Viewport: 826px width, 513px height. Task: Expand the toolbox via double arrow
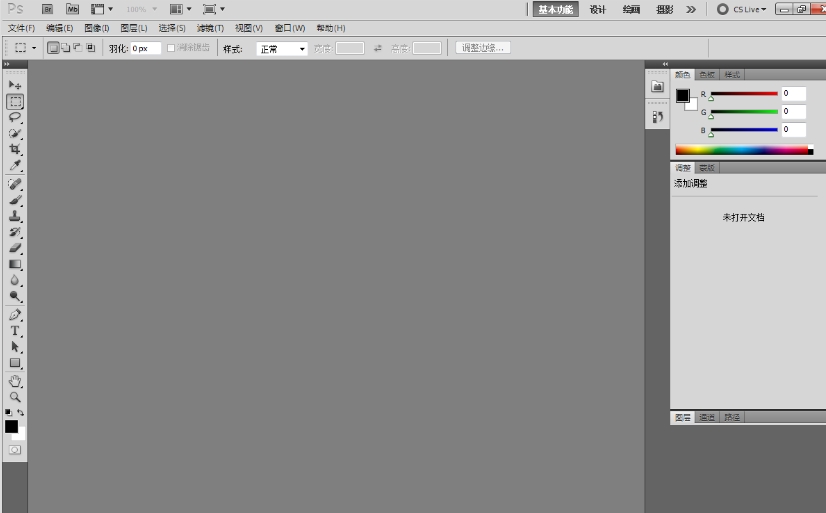[6, 64]
